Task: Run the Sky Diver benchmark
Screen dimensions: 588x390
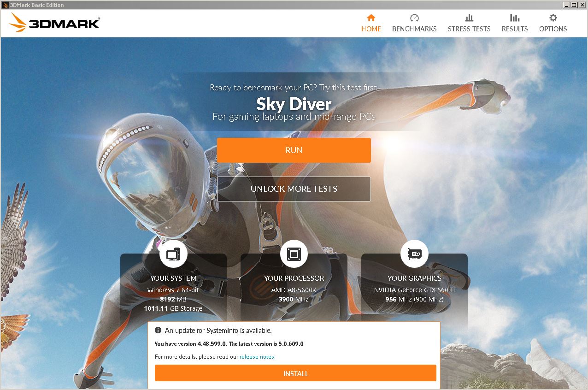Action: coord(294,150)
